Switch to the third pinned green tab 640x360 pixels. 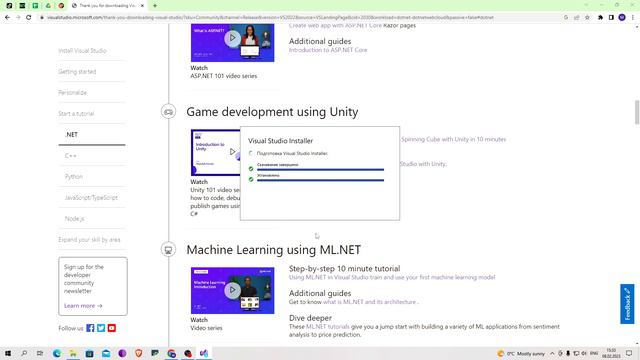tap(35, 6)
